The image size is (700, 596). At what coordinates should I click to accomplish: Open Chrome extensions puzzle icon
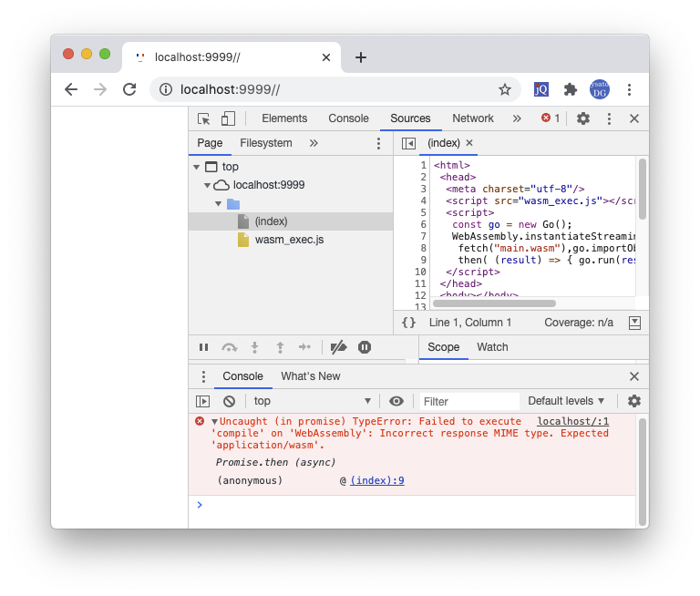[x=571, y=89]
